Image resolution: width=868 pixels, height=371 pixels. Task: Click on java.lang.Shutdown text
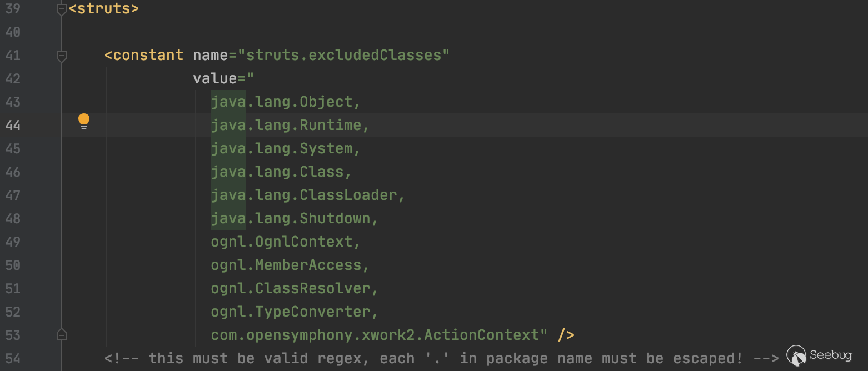click(290, 219)
